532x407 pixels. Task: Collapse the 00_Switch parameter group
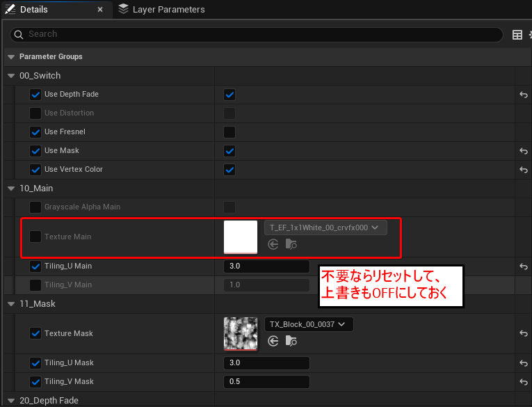pos(11,76)
